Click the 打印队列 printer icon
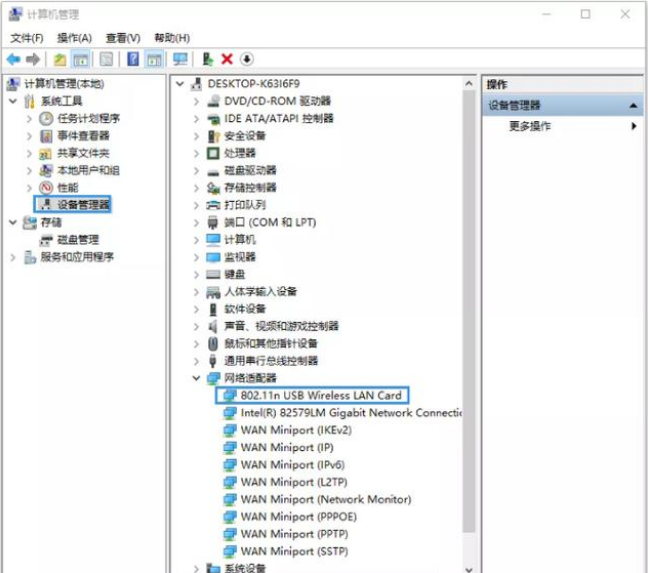648x573 pixels. point(213,205)
